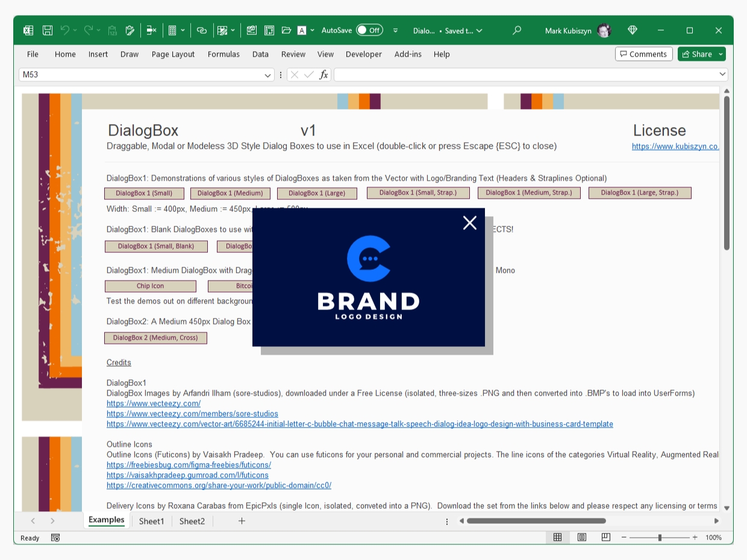Expand the formula bar chevron
Image resolution: width=747 pixels, height=560 pixels.
[722, 74]
